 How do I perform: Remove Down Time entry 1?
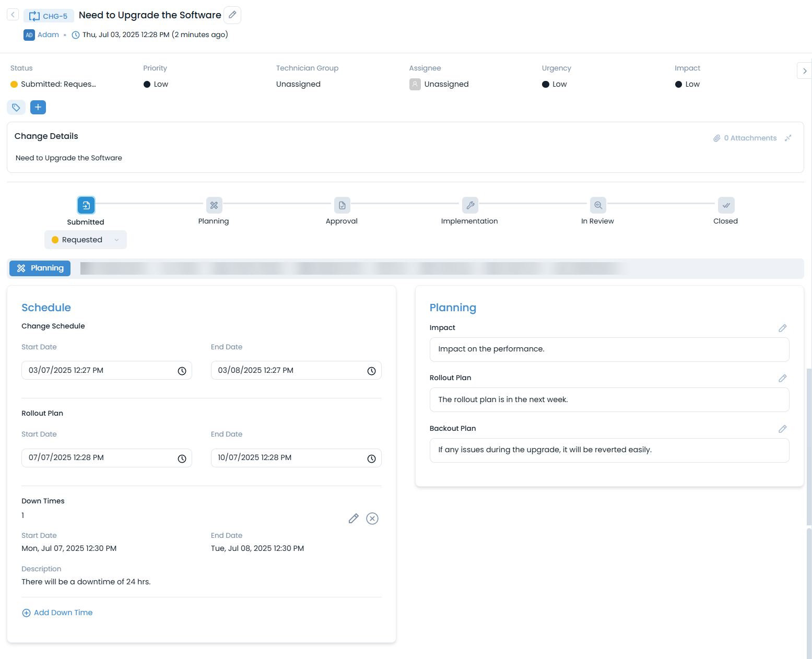point(372,519)
